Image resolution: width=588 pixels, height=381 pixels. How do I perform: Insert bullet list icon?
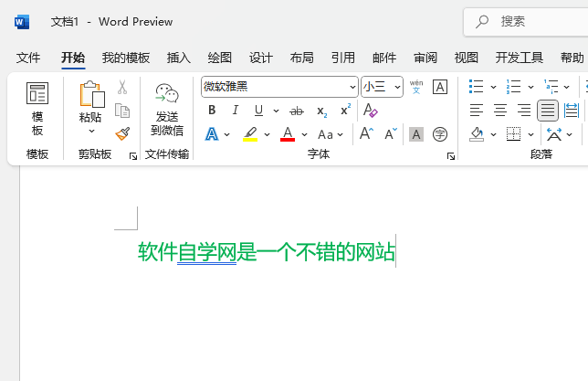[477, 87]
